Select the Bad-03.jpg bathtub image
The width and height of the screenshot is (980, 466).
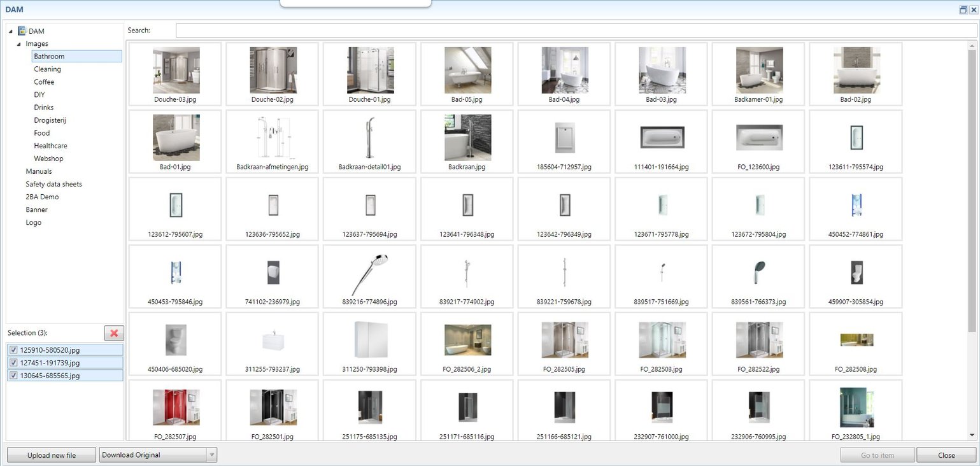tap(662, 70)
